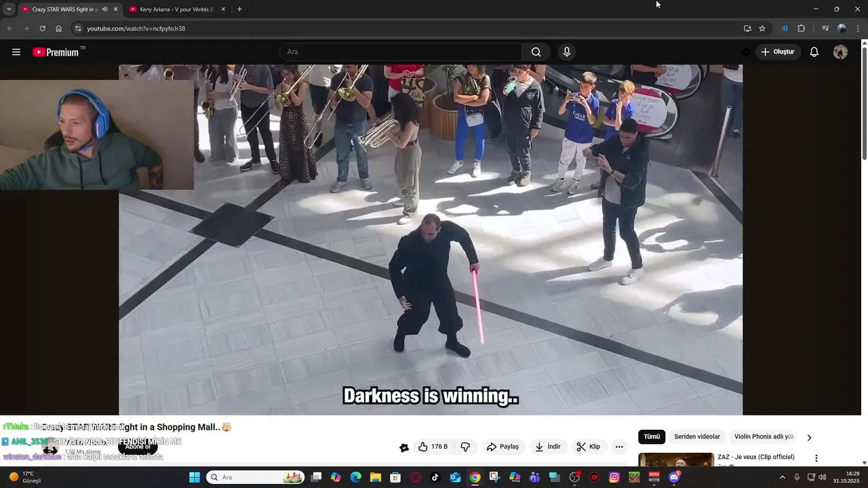
Task: Launch Microsoft Edge from taskbar
Action: (356, 477)
